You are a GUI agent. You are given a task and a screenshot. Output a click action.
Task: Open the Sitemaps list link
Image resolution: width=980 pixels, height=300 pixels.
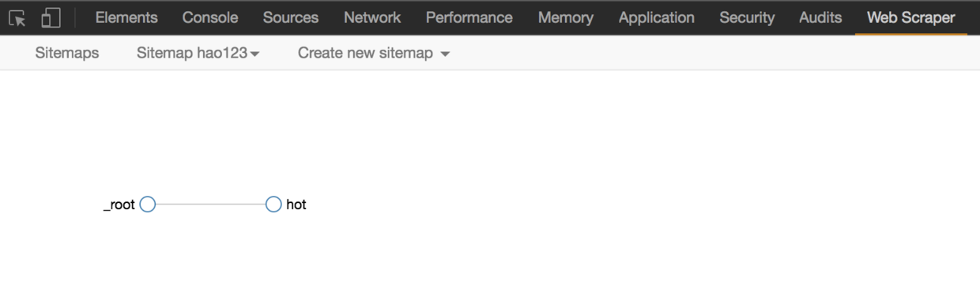[67, 53]
